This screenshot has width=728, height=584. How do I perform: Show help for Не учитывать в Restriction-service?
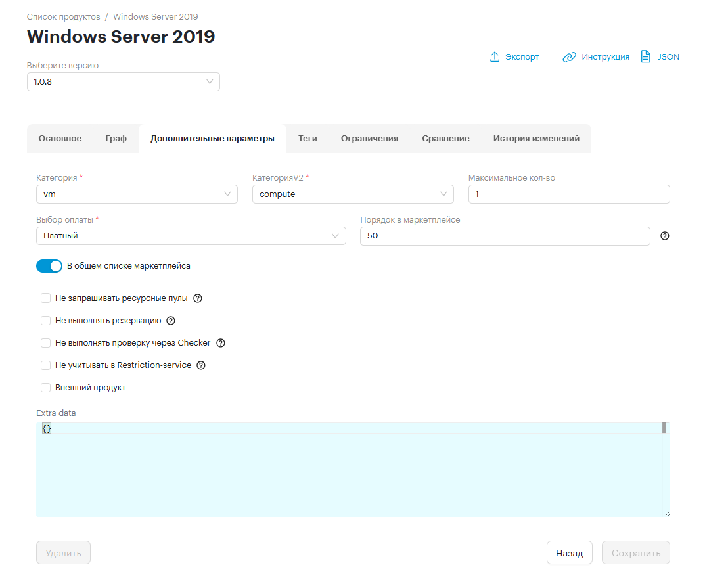[x=201, y=365]
